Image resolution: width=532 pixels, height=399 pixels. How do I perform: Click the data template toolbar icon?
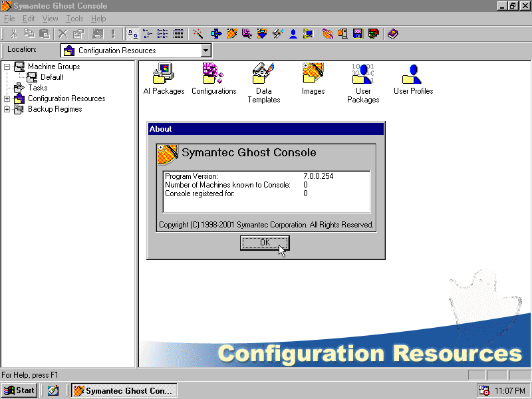(278, 34)
